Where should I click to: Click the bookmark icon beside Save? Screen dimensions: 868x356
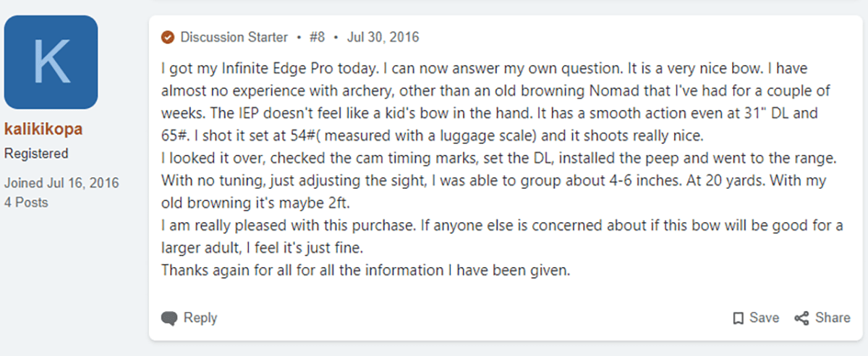738,318
